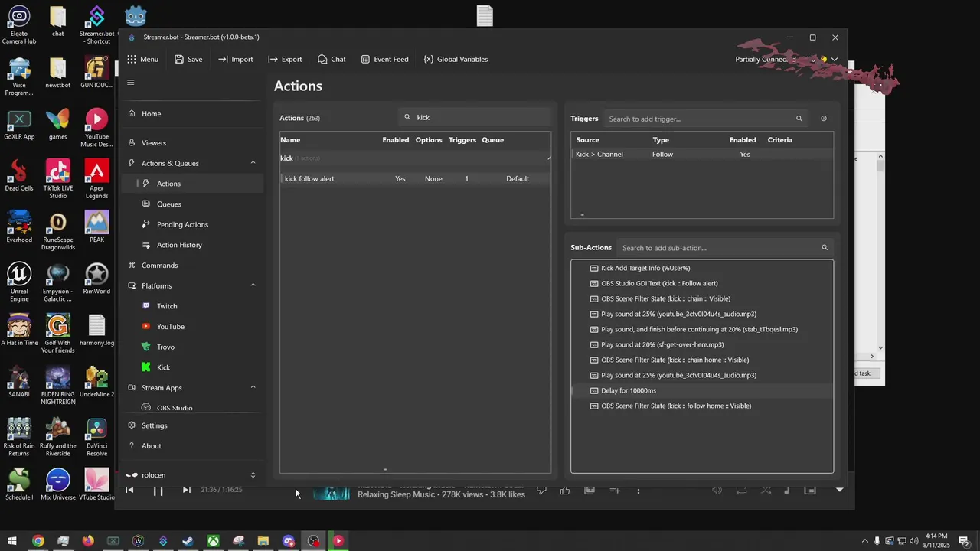Go to previous track in music player

(130, 491)
